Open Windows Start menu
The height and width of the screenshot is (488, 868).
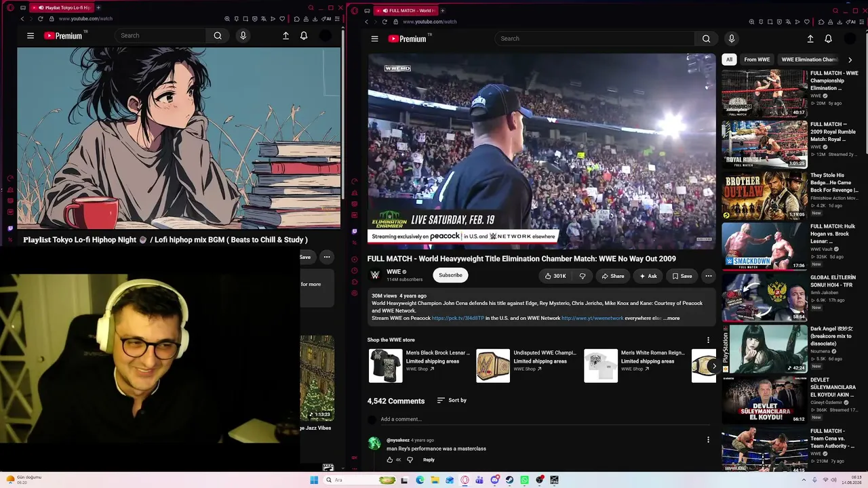314,480
